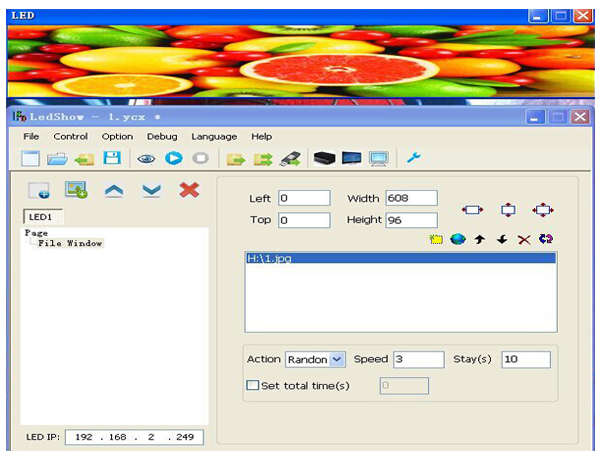
Task: Select File Window in the page tree
Action: (70, 243)
